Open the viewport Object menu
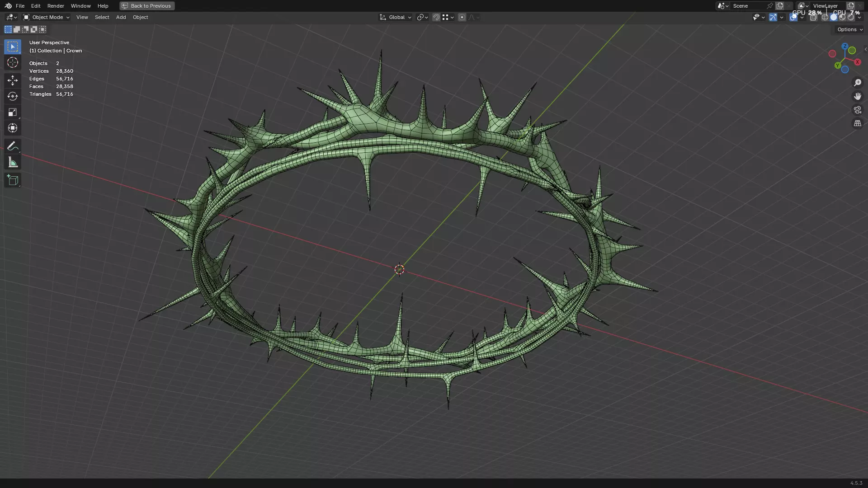 pos(140,17)
